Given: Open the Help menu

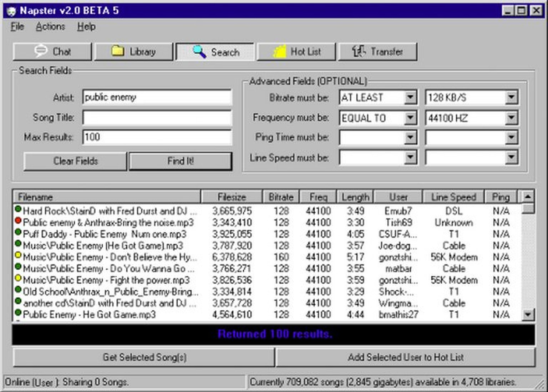Looking at the screenshot, I should [x=86, y=27].
